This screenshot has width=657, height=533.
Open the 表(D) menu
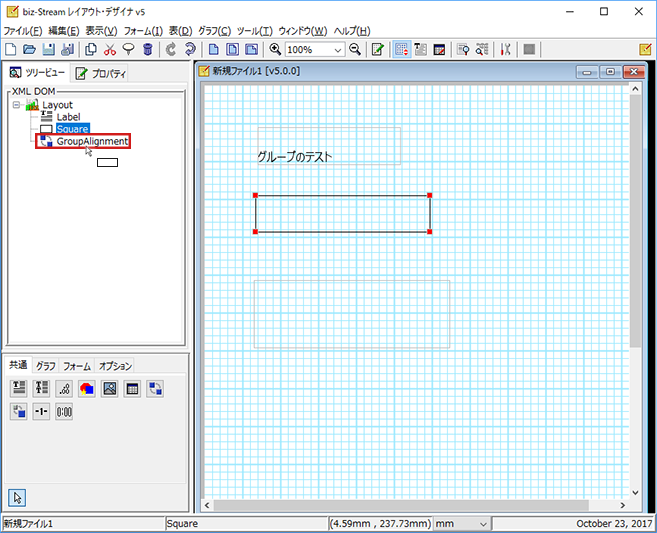pyautogui.click(x=181, y=31)
